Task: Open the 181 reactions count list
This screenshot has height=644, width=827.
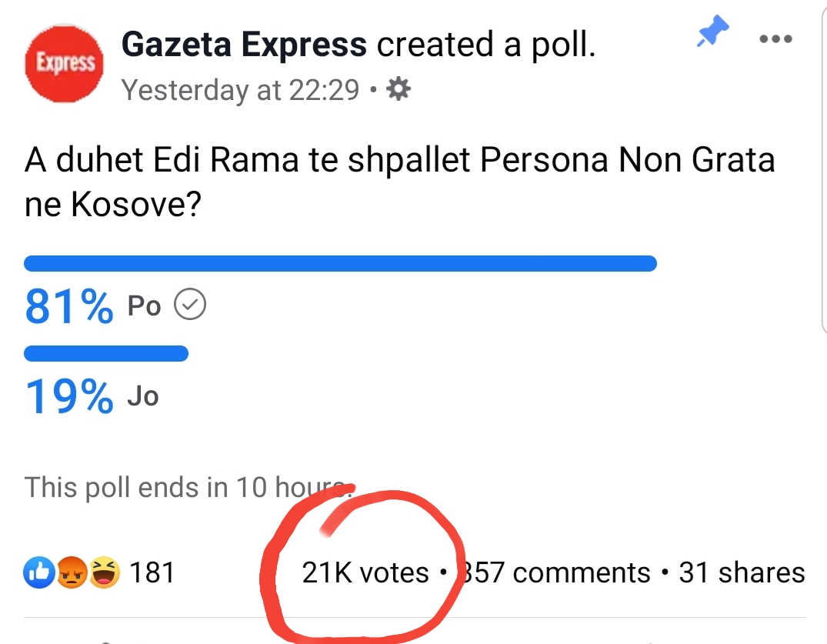Action: [x=152, y=572]
